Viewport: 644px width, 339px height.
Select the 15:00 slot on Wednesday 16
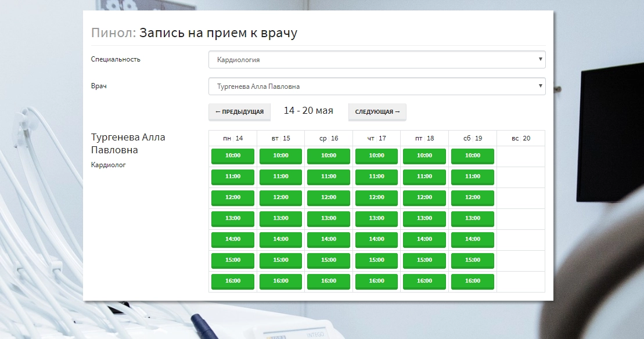tap(328, 260)
